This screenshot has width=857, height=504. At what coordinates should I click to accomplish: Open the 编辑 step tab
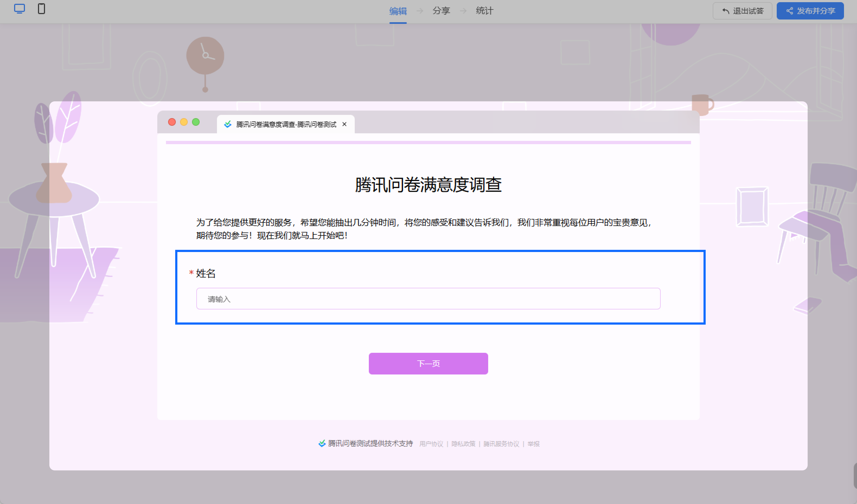(x=398, y=11)
